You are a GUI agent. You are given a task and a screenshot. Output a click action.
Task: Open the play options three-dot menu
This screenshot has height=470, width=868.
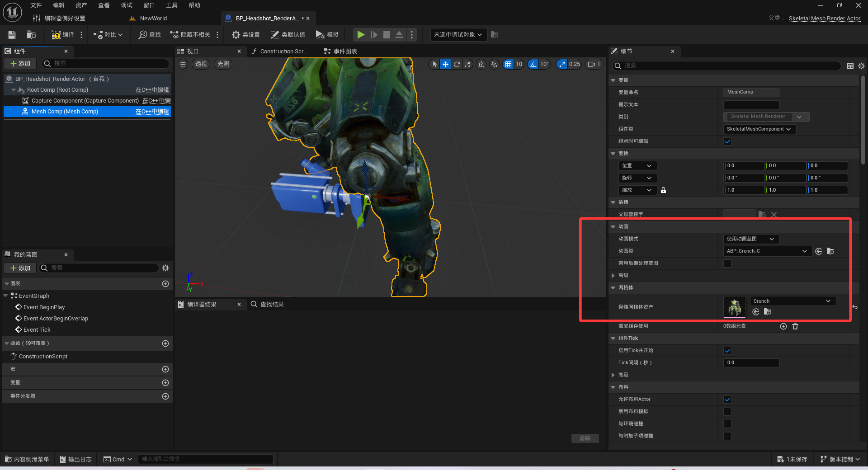tap(411, 35)
